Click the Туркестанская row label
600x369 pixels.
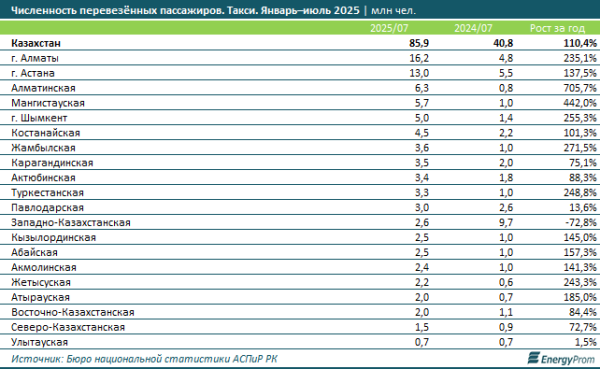47,193
